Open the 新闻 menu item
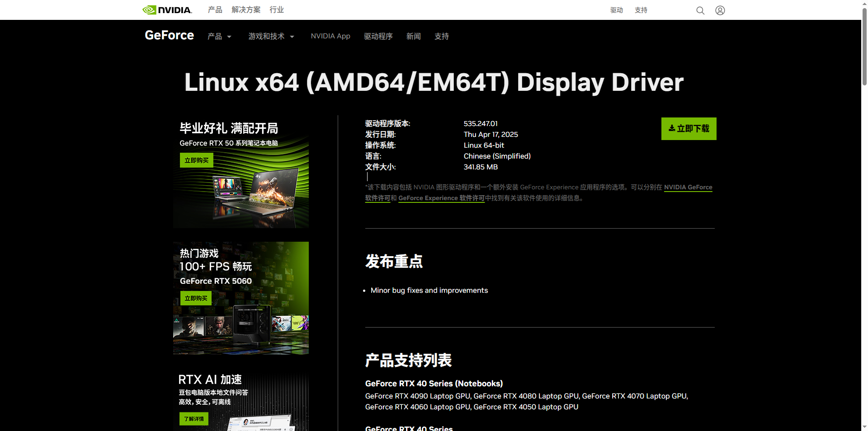This screenshot has height=431, width=868. click(413, 37)
